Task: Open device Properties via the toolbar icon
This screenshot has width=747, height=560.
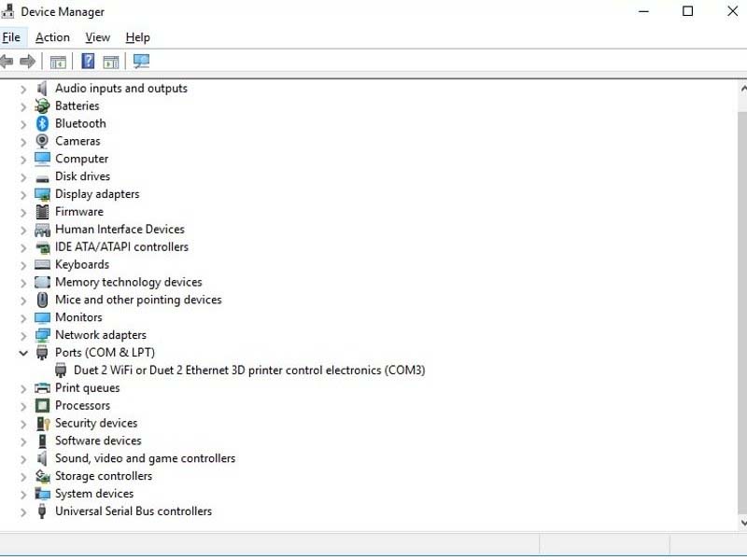Action: (110, 61)
